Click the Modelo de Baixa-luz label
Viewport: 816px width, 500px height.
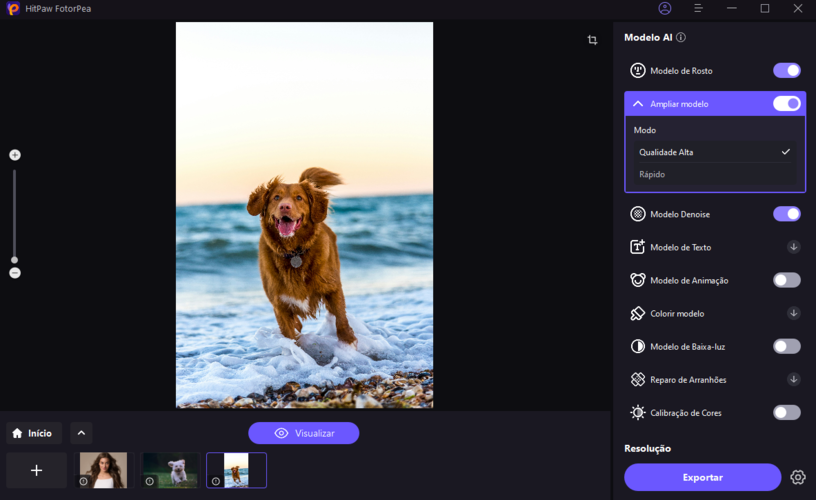click(x=687, y=347)
